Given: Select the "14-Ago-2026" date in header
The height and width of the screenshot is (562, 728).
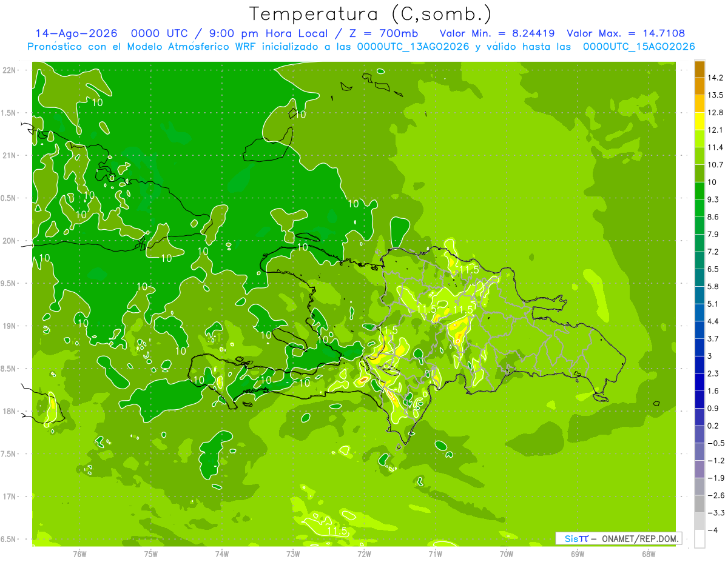Looking at the screenshot, I should (76, 33).
